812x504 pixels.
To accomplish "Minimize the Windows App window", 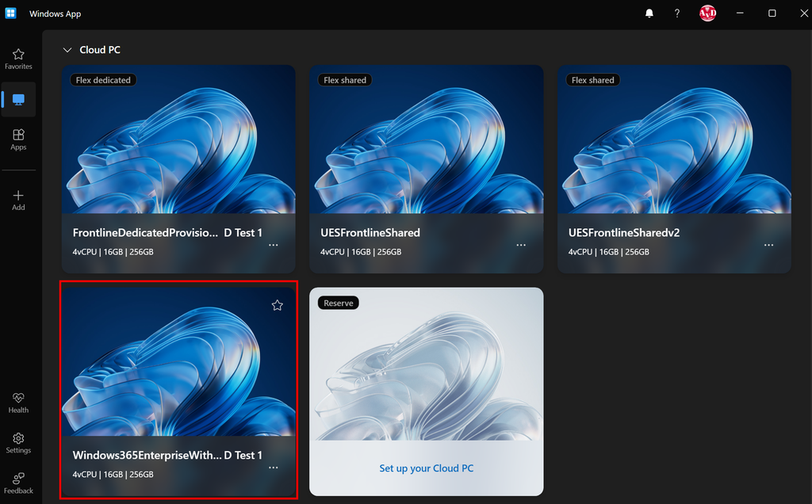I will click(740, 13).
